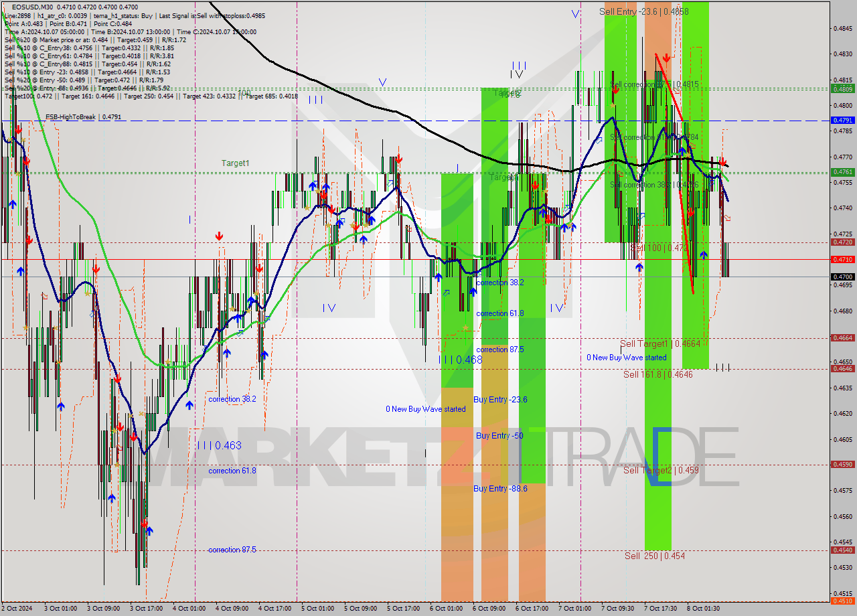Click the 'Sell Target1 | 0.4664' label
This screenshot has height=616, width=857.
660,343
